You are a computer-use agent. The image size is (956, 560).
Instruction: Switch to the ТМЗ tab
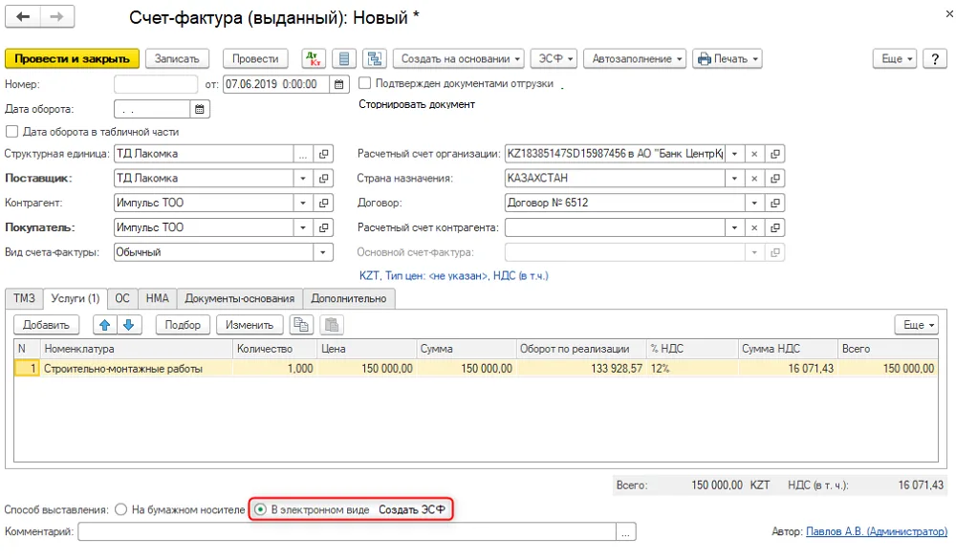[25, 298]
